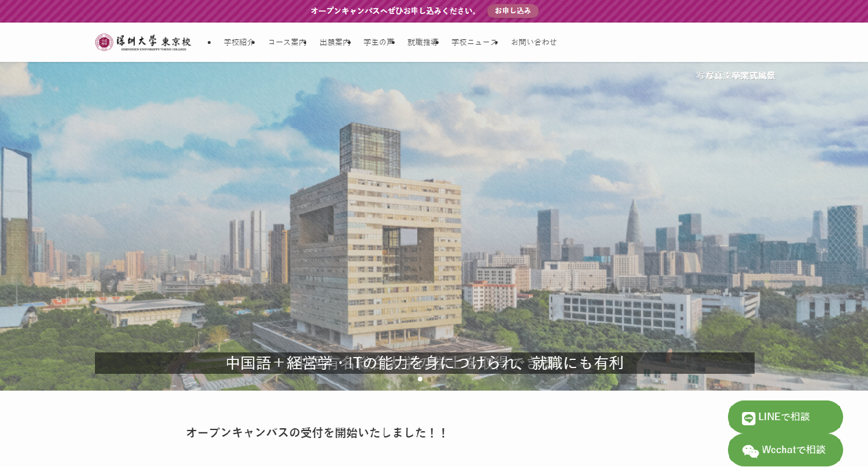Screen dimensions: 868x467
Task: Switch to the third carousel slide dot
Action: point(429,379)
